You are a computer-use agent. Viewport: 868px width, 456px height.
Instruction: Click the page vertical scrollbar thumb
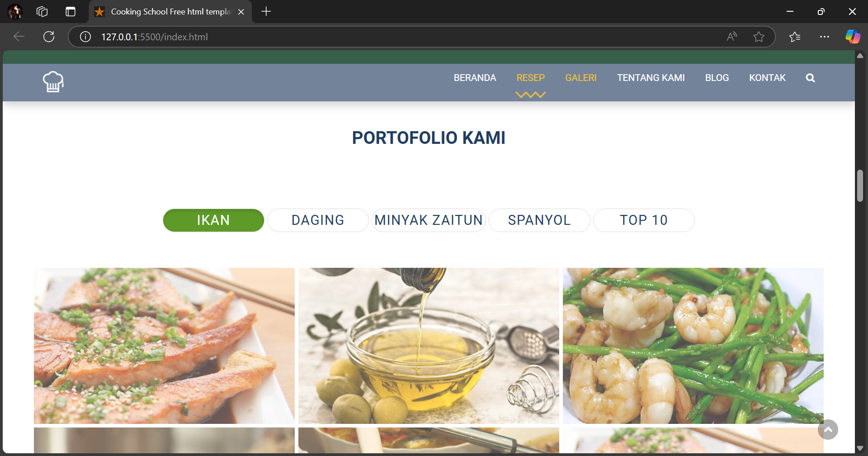(860, 185)
